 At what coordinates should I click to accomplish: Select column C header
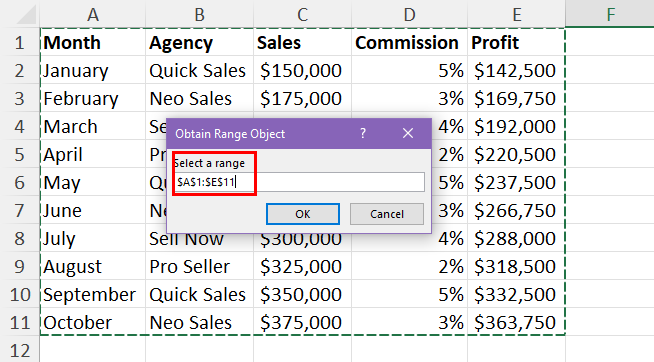[302, 14]
